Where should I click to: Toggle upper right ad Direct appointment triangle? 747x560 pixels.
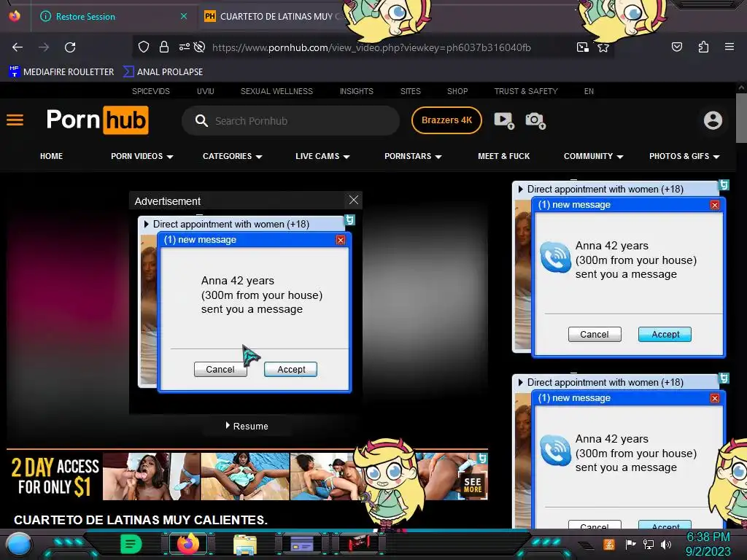[x=521, y=189]
